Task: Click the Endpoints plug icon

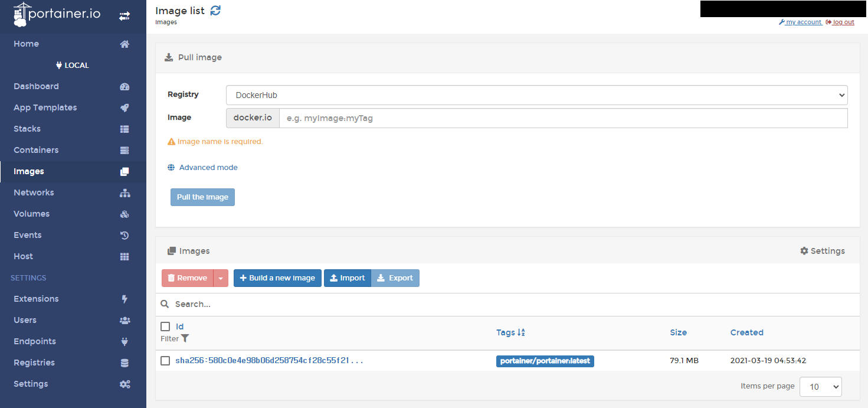Action: coord(125,341)
